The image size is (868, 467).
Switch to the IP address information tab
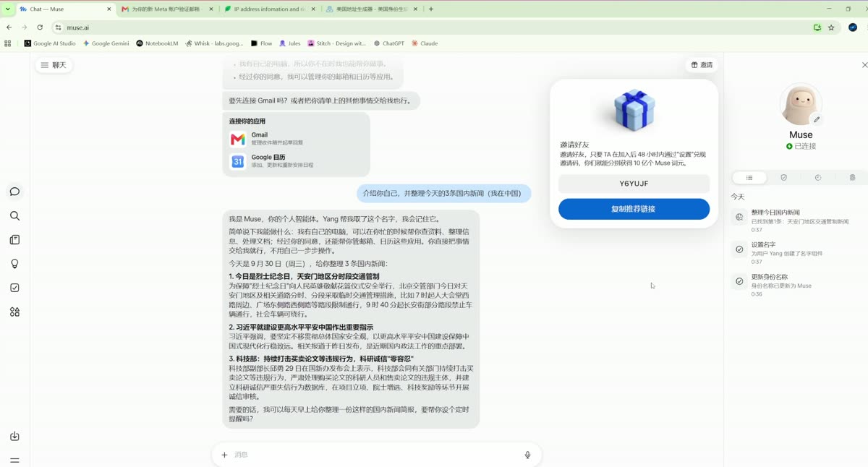click(x=266, y=9)
